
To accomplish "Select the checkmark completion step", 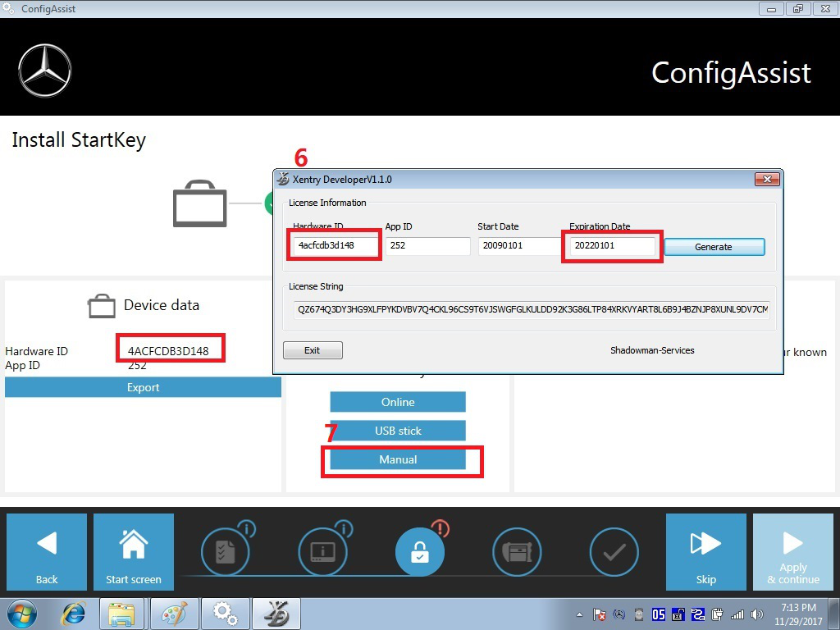I will [x=614, y=551].
